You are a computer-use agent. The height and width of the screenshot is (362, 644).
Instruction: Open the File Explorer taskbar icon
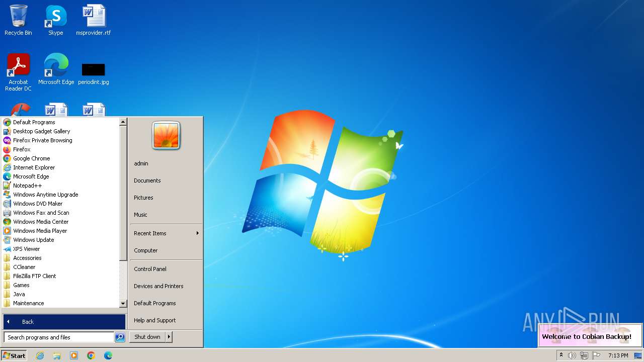coord(57,355)
